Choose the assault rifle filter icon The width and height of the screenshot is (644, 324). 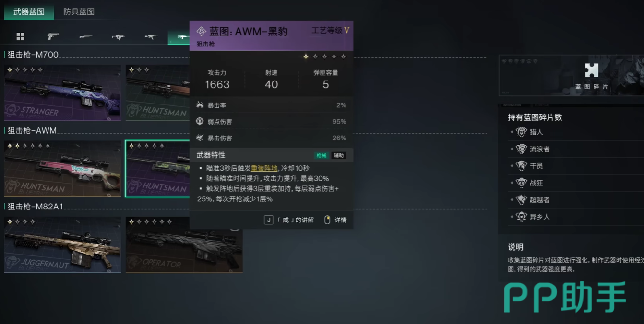[151, 36]
